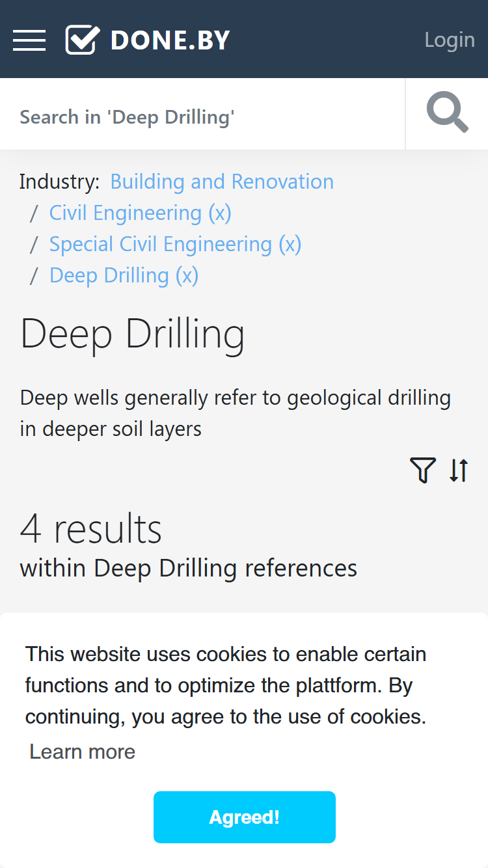Click the within Deep Drilling references text

click(x=189, y=568)
